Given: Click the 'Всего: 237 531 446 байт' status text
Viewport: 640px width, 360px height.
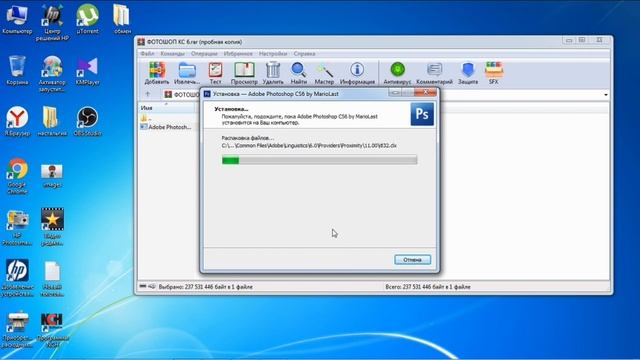Looking at the screenshot, I should 428,287.
